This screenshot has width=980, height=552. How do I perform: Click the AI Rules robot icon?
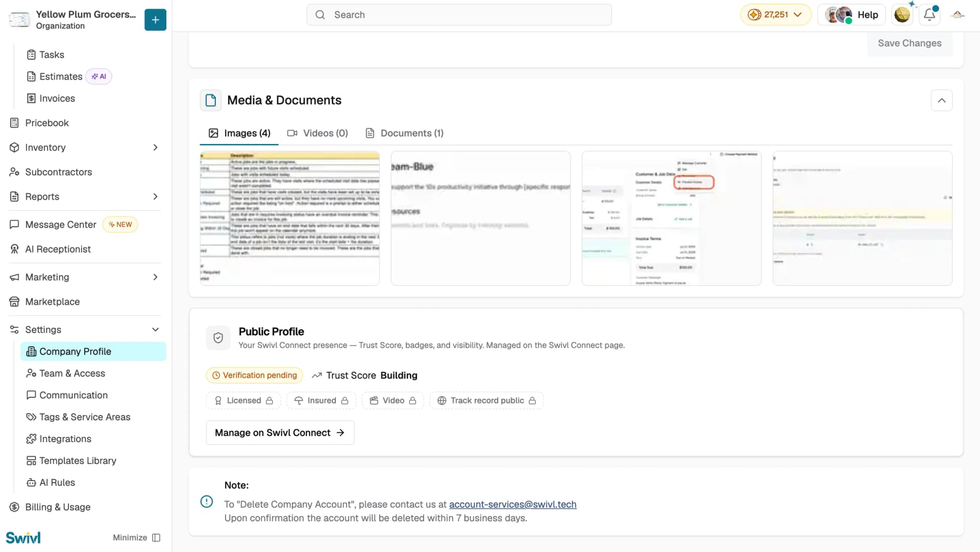[31, 483]
